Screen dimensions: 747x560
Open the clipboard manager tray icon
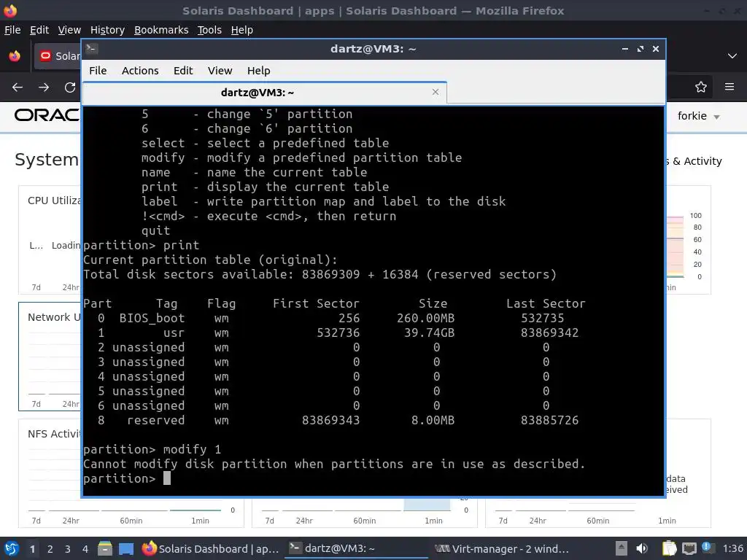click(x=669, y=548)
